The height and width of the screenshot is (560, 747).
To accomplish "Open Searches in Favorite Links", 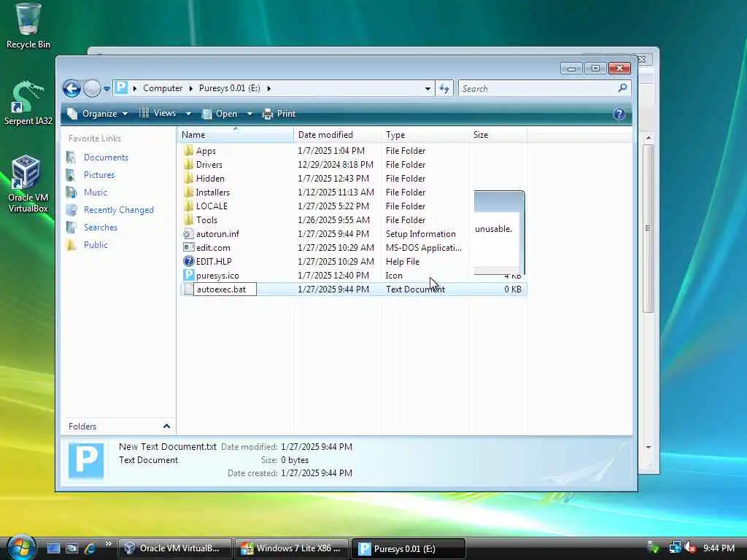I will pos(100,227).
